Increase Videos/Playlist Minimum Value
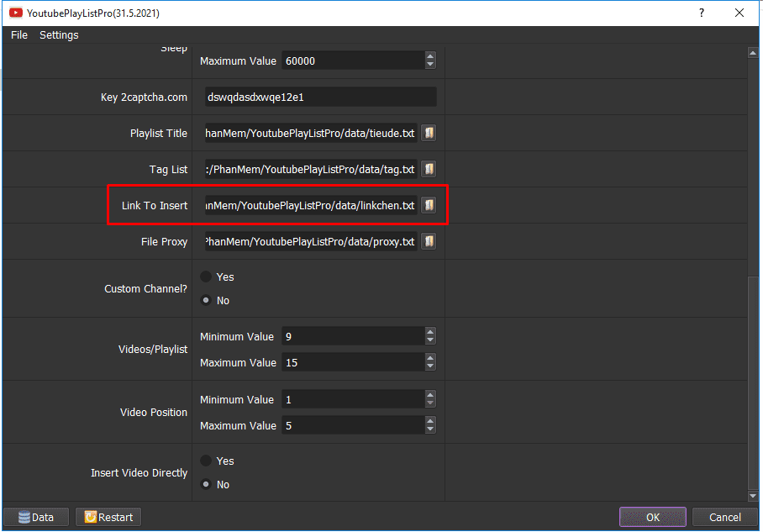 pyautogui.click(x=429, y=332)
